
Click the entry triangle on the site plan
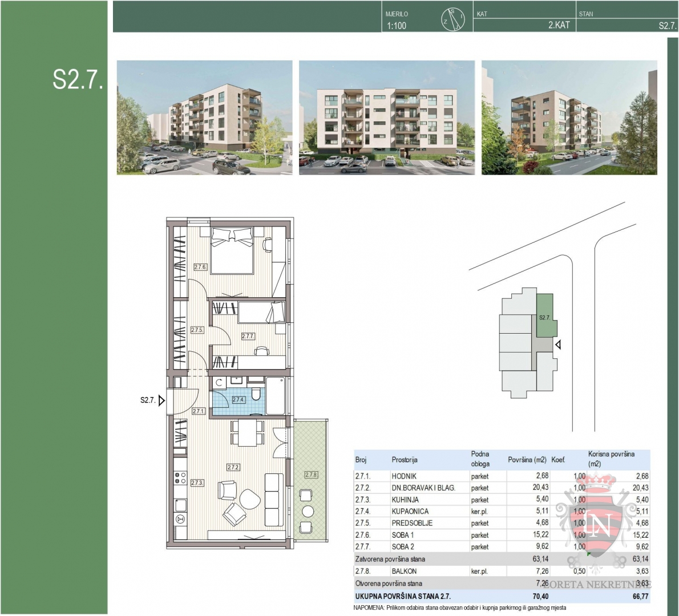[x=559, y=345]
